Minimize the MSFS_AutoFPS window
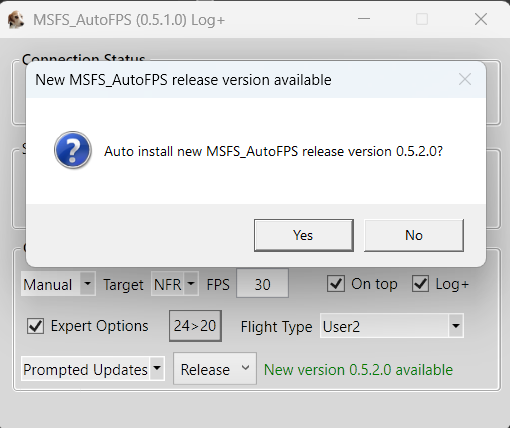This screenshot has height=428, width=510. click(364, 19)
